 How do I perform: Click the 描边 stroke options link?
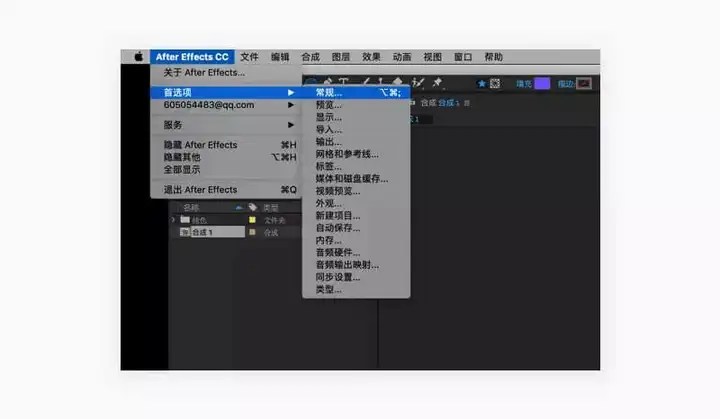pos(566,84)
